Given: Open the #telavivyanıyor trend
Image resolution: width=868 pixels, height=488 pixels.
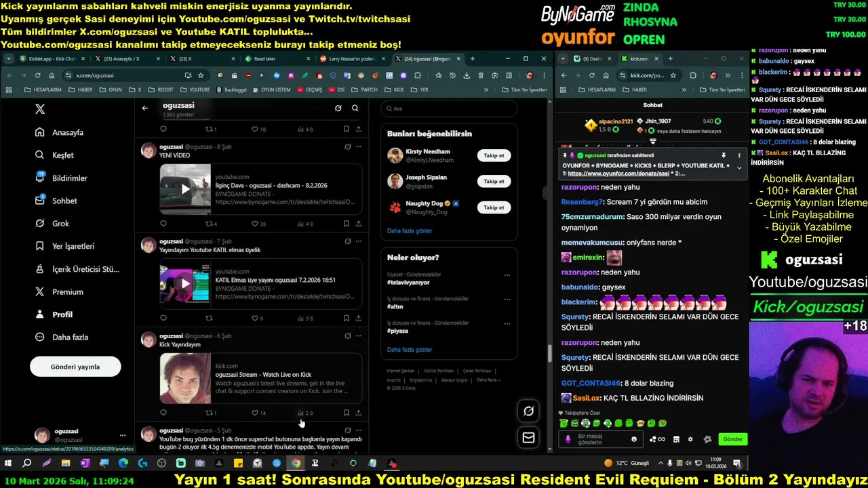Looking at the screenshot, I should click(x=408, y=282).
